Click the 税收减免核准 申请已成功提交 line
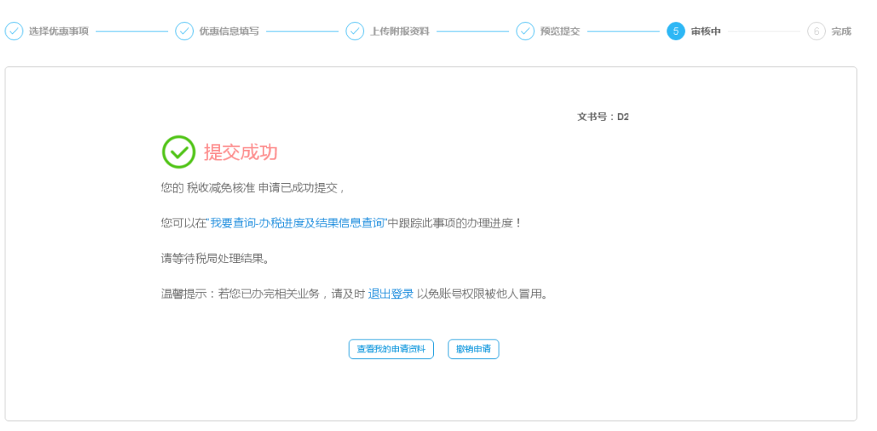Viewport: 877px width, 431px height. [x=253, y=188]
